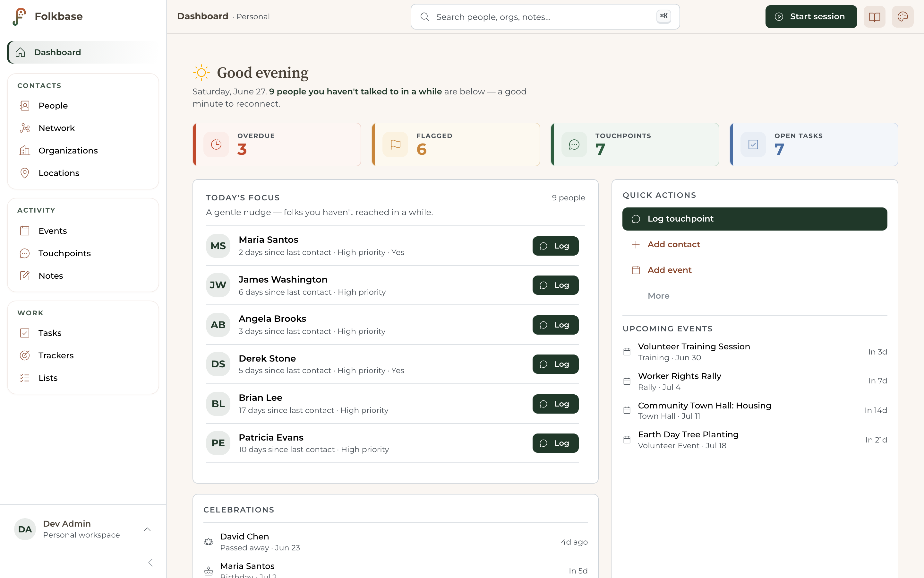Click the Folkbase logo icon
924x578 pixels.
[x=20, y=16]
